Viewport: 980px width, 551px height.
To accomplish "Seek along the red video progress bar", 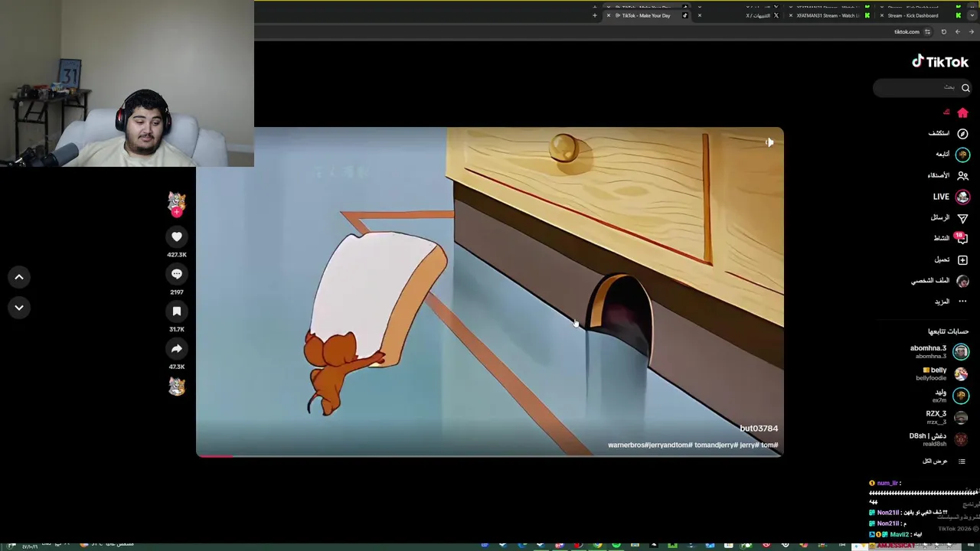I will tap(490, 455).
